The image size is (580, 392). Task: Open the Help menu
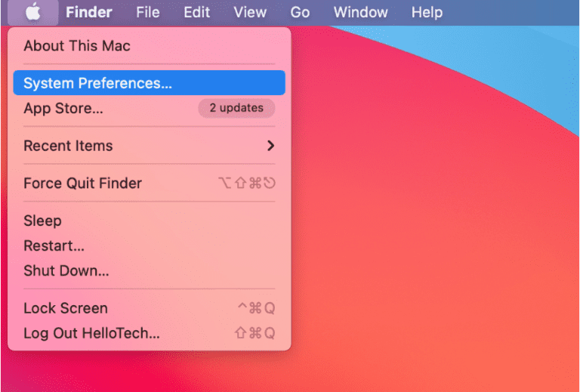(x=427, y=13)
